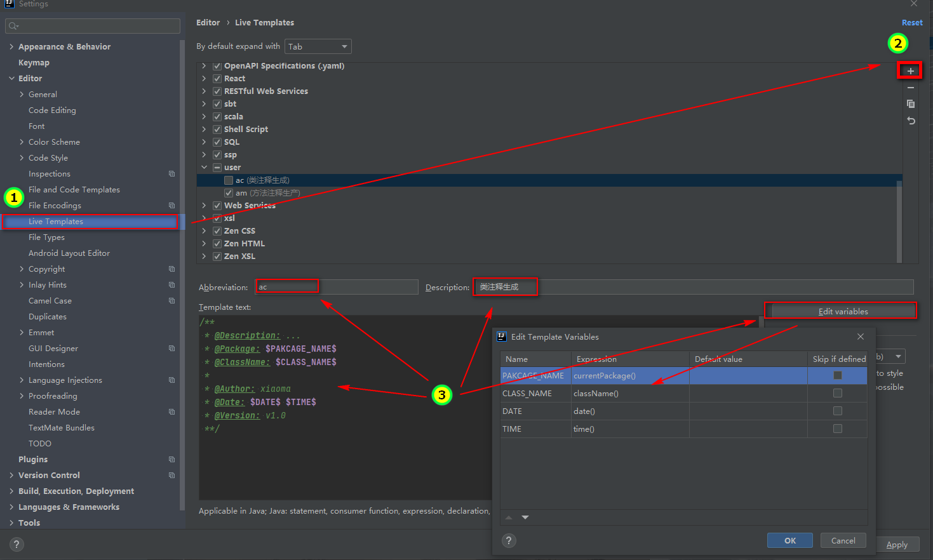Screen dimensions: 933x560
Task: Move variable down with arrow icon
Action: coord(525,517)
